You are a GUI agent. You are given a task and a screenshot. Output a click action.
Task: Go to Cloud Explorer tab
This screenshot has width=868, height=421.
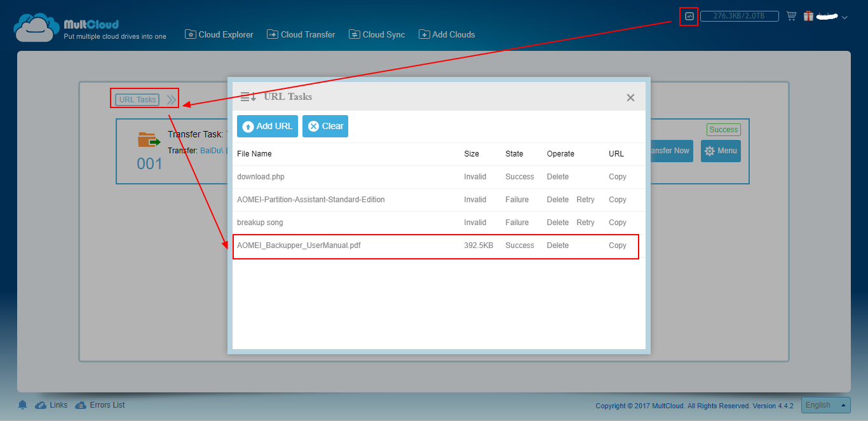coord(219,34)
